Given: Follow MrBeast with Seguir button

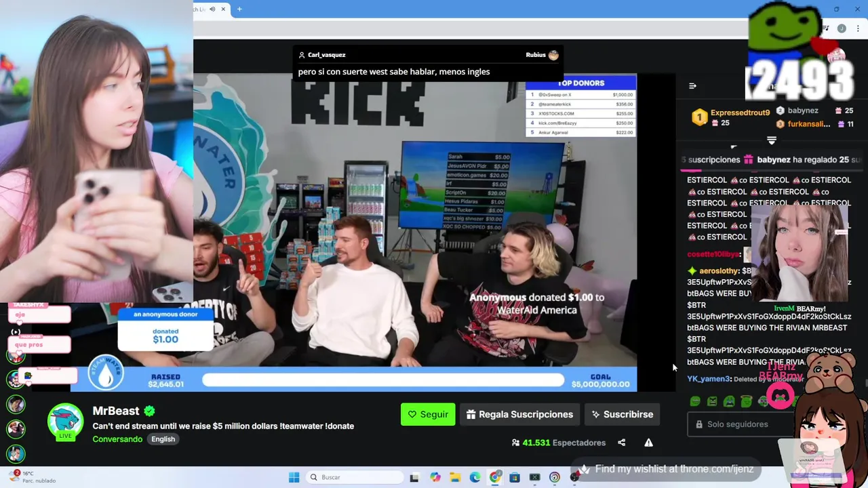Looking at the screenshot, I should coord(428,414).
